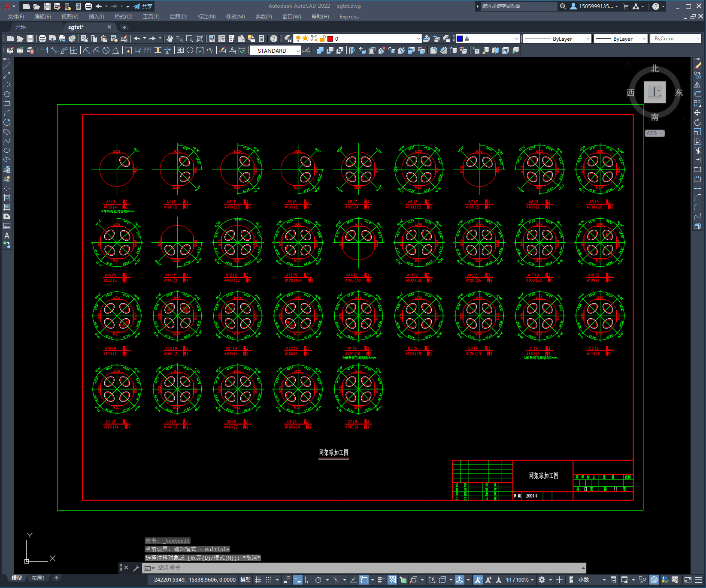The height and width of the screenshot is (588, 706).
Task: Select the Hatch tool
Action: (7, 198)
